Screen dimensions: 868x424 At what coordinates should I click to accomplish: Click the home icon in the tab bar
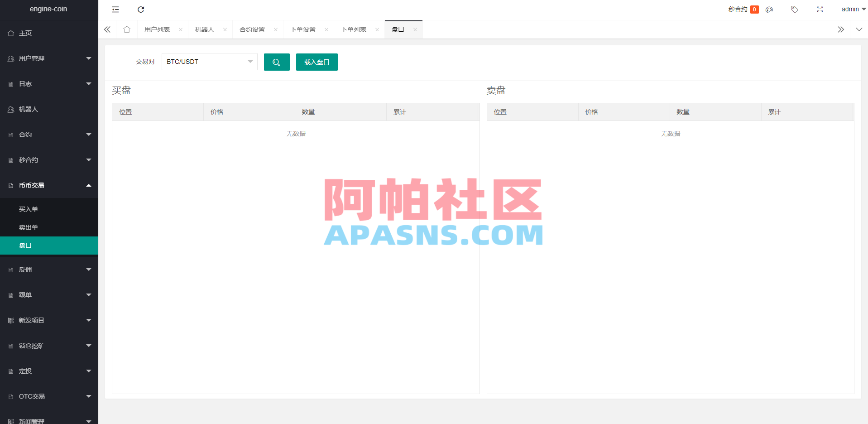tap(126, 29)
